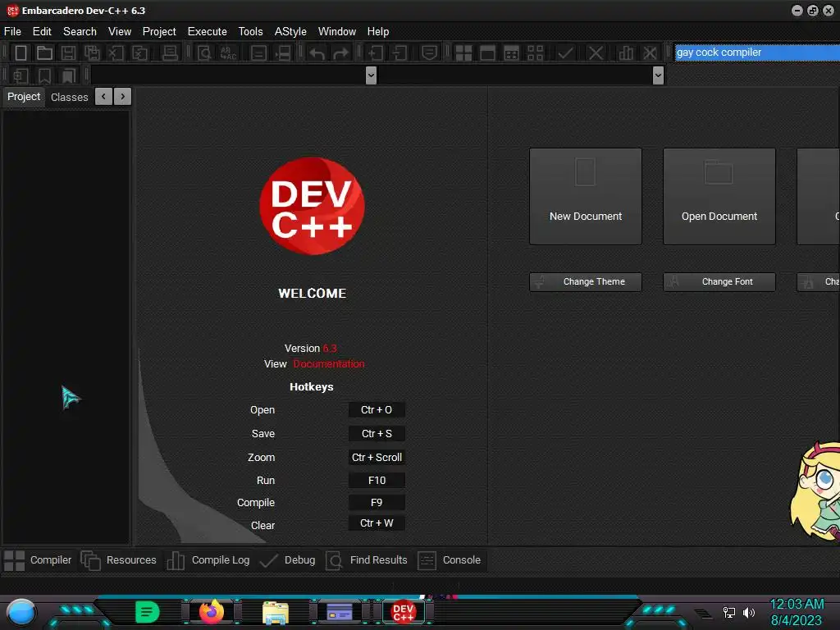840x630 pixels.
Task: Click the Compile and Run toolbar icon
Action: [512, 52]
